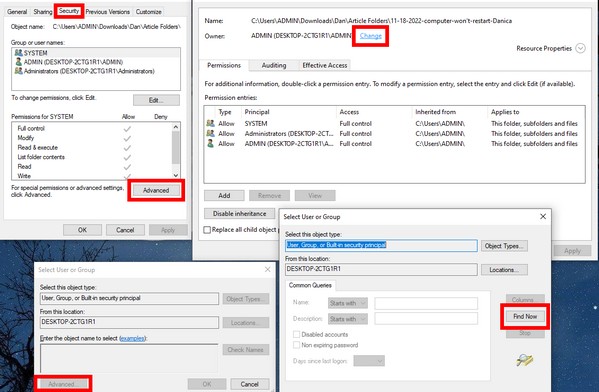
Task: Switch to the Customize tab
Action: click(x=149, y=12)
